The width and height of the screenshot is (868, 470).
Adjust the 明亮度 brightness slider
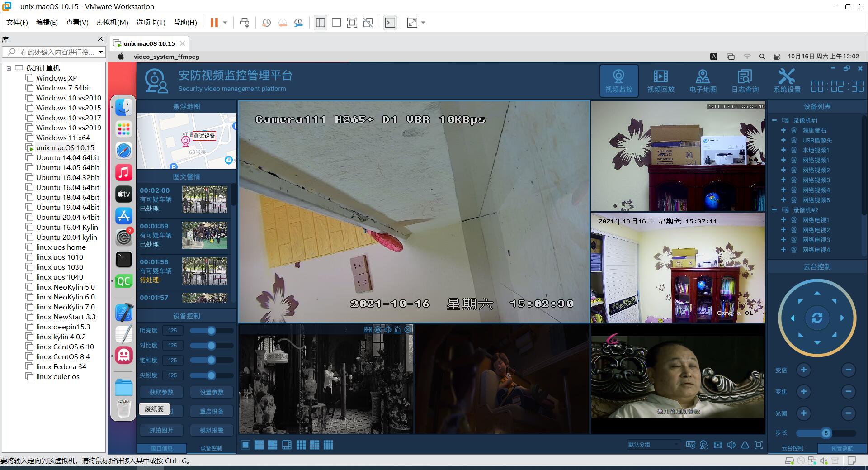pos(211,331)
